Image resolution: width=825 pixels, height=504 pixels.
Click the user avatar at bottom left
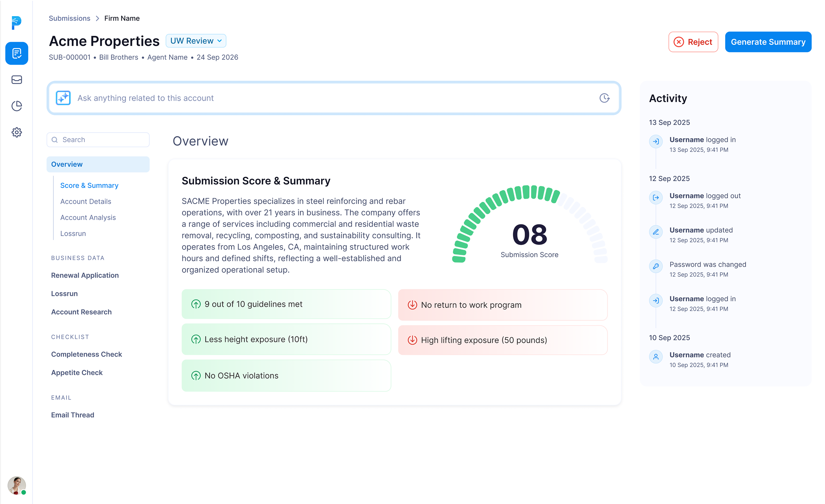click(x=16, y=485)
